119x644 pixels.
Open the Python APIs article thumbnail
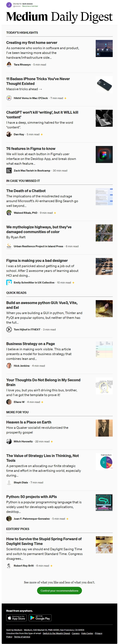point(104,502)
